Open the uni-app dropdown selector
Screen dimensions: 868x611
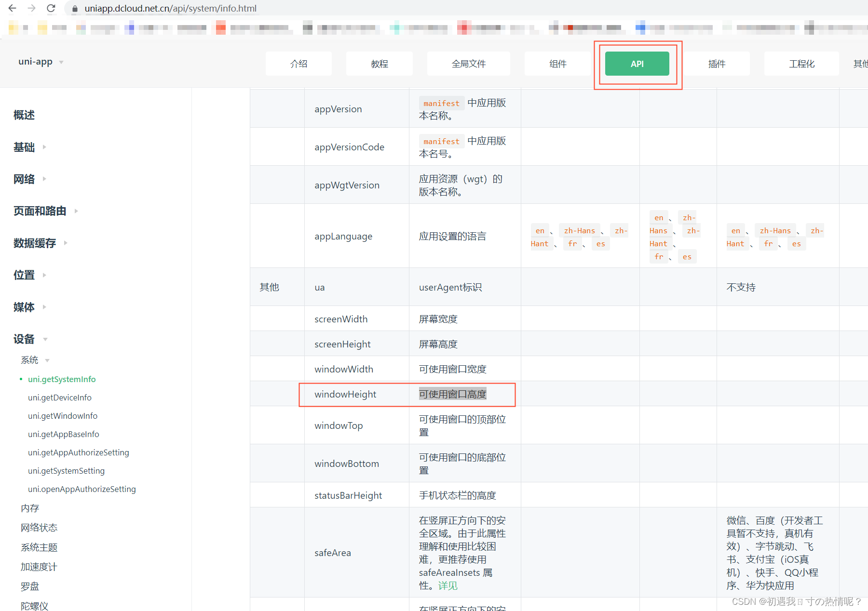click(41, 62)
